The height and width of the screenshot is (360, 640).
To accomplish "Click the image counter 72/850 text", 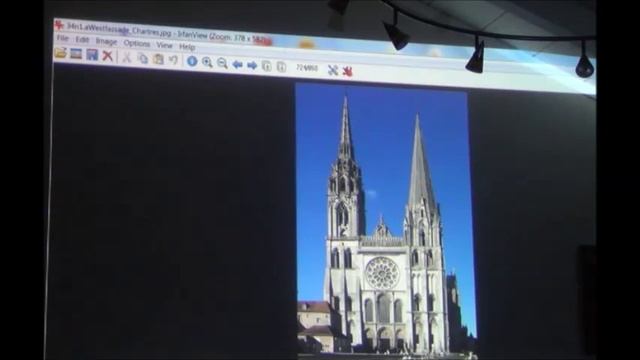I will (x=307, y=68).
